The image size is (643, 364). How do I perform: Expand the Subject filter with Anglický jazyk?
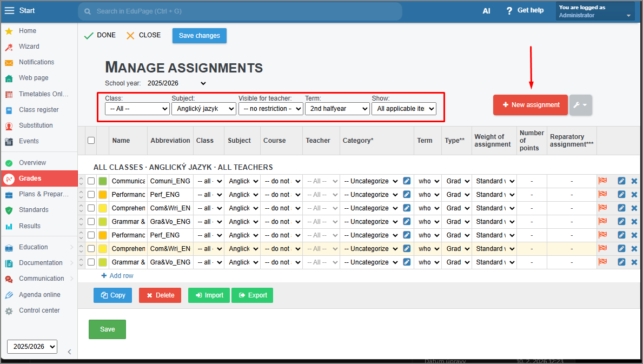(x=203, y=109)
